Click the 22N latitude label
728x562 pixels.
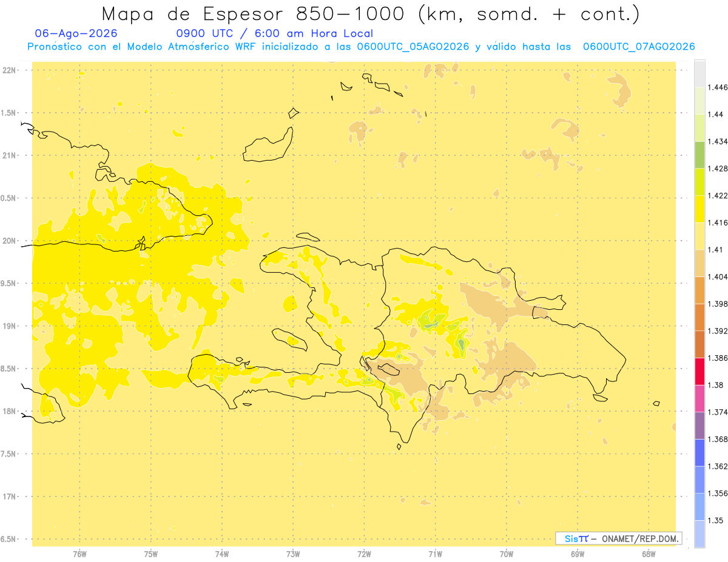click(10, 70)
